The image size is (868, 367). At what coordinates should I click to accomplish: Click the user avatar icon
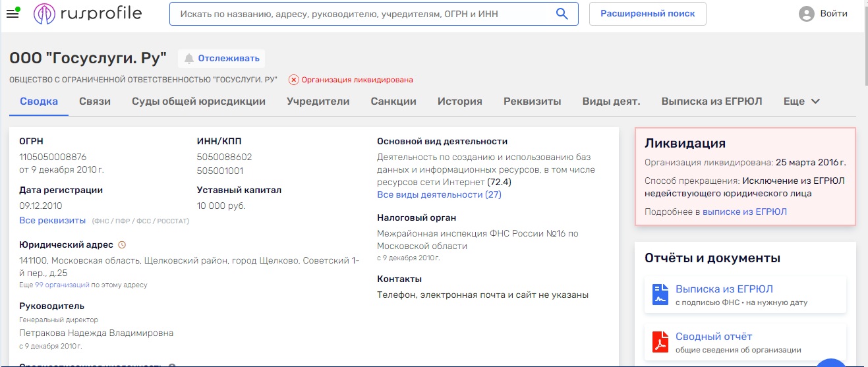coord(807,14)
